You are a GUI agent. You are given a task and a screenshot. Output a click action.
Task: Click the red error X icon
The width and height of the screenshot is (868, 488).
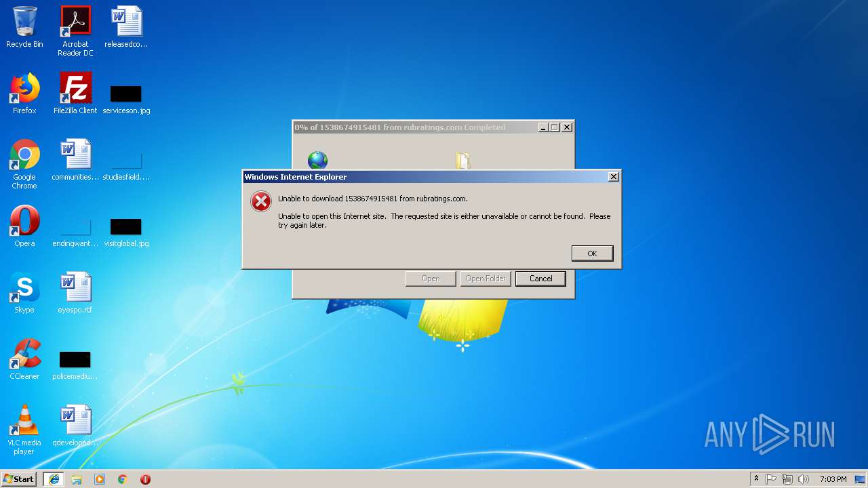261,201
